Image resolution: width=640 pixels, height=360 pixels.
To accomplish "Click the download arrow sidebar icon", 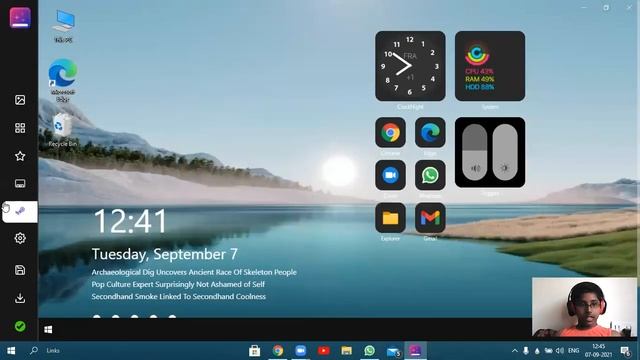I will [x=20, y=298].
